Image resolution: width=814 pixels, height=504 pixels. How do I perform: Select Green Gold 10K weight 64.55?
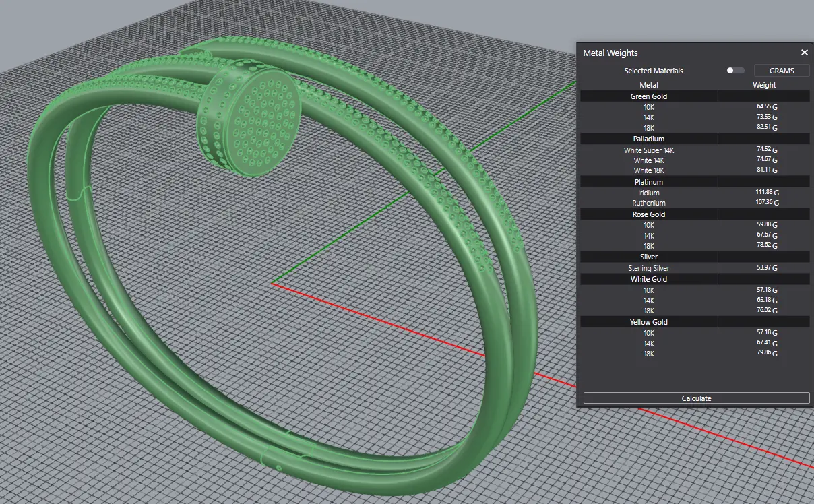[767, 106]
